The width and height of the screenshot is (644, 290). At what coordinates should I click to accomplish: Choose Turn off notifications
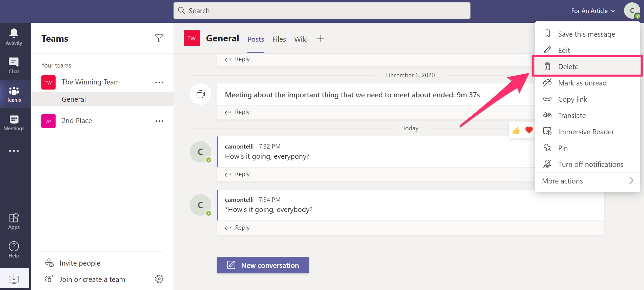(587, 164)
